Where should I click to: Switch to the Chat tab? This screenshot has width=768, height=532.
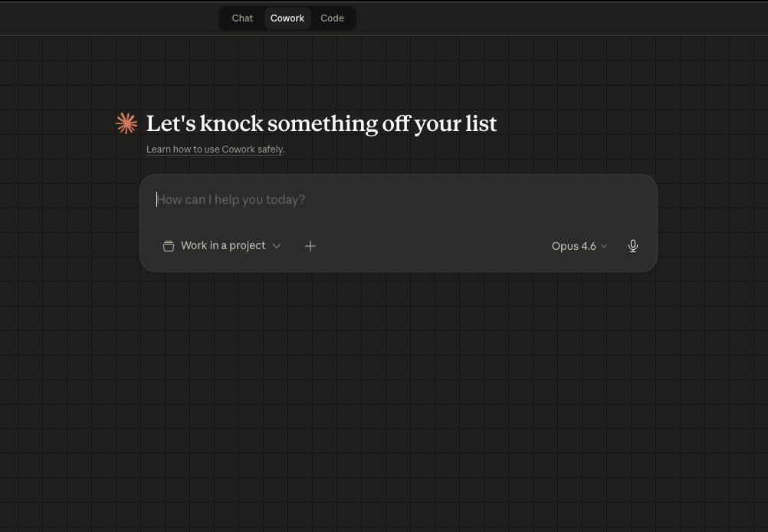point(242,18)
